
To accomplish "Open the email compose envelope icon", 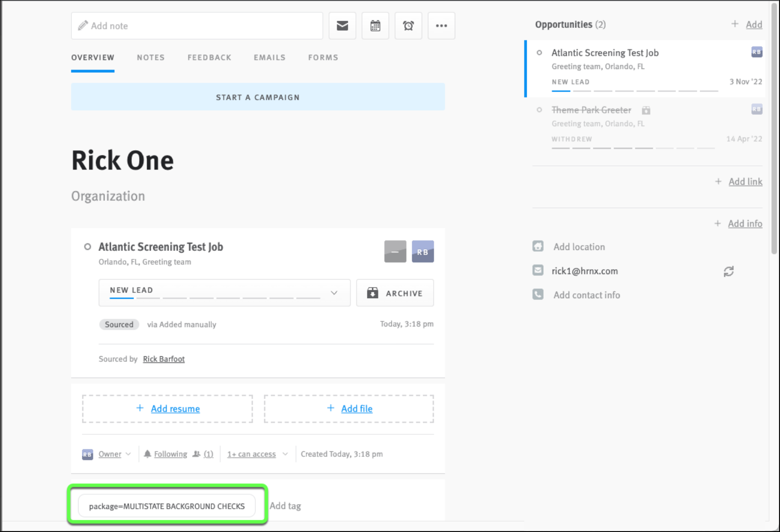I will click(x=342, y=26).
